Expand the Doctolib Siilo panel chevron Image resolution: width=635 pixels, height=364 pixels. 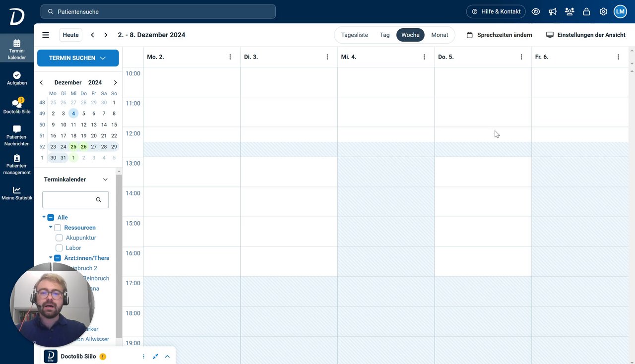point(167,357)
